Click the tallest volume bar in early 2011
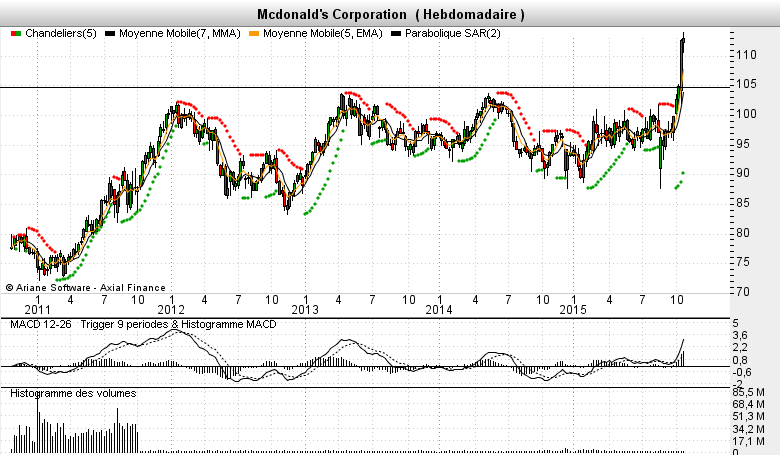This screenshot has width=780, height=455. click(37, 422)
